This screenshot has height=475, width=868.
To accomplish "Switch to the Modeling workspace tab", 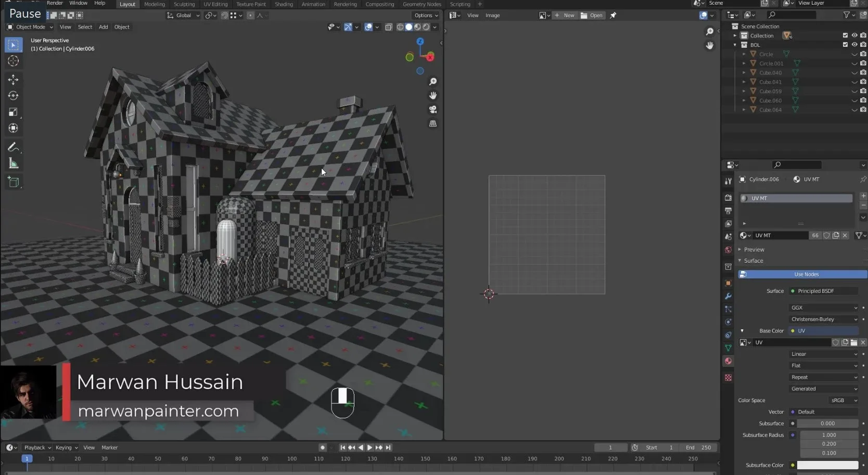I will [x=155, y=4].
